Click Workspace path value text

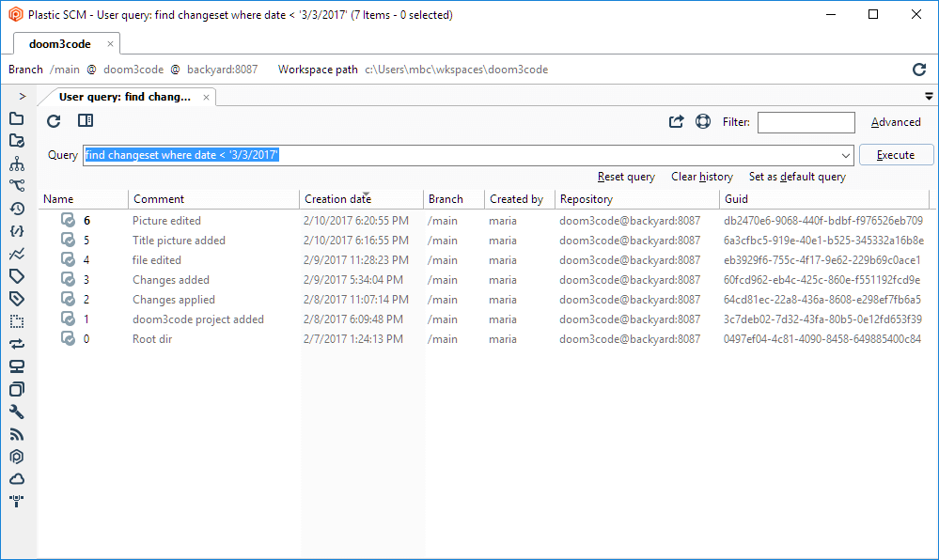tap(456, 70)
